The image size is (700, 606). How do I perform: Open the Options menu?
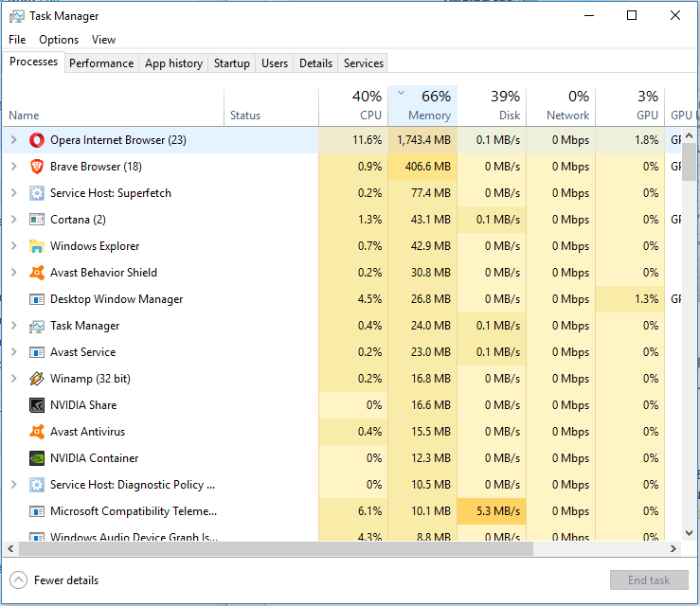[x=59, y=40]
